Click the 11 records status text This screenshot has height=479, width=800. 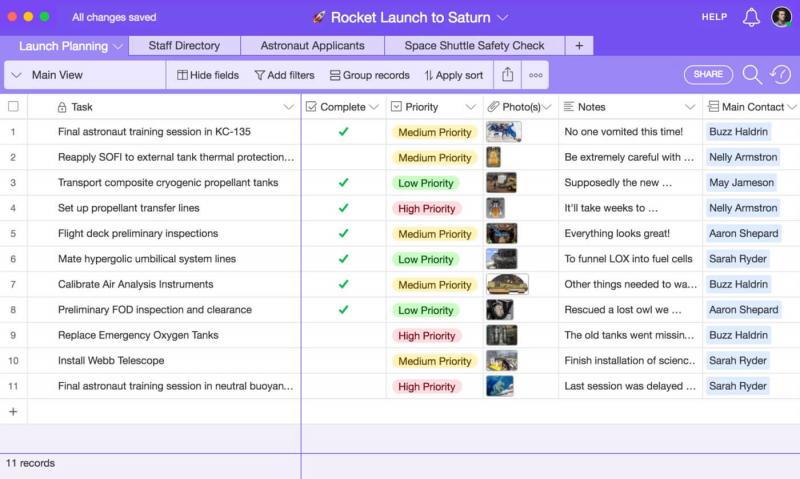[30, 463]
